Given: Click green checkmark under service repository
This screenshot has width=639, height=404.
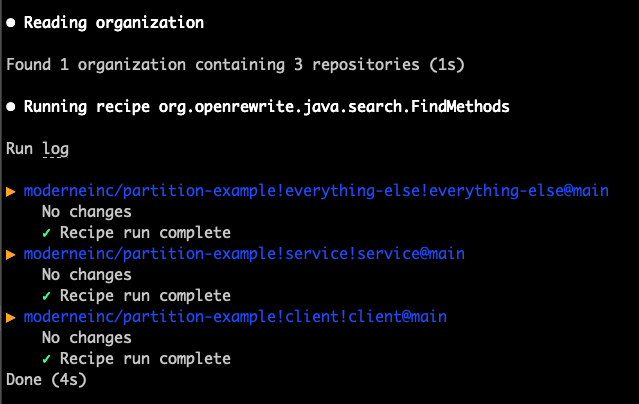Looking at the screenshot, I should click(46, 296).
